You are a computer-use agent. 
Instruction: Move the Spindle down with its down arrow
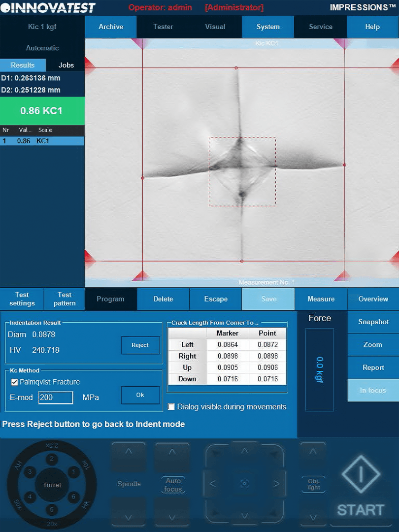click(x=129, y=512)
